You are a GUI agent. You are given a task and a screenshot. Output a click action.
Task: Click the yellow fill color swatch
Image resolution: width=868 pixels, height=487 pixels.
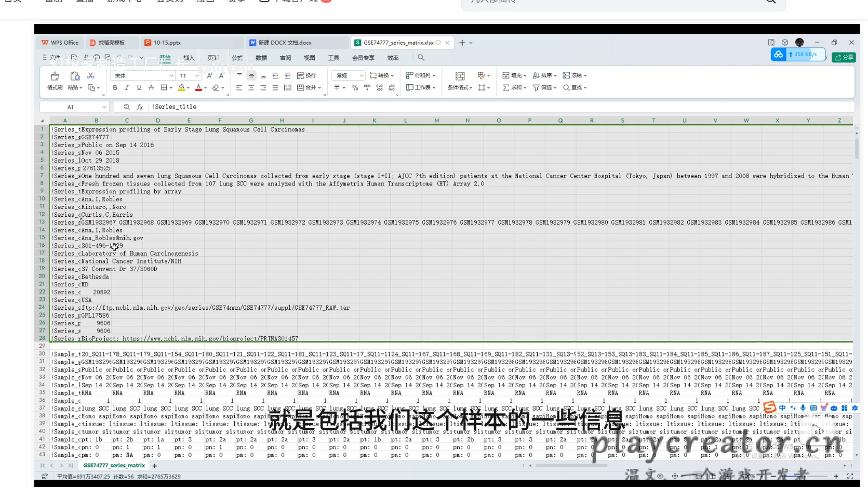(181, 88)
